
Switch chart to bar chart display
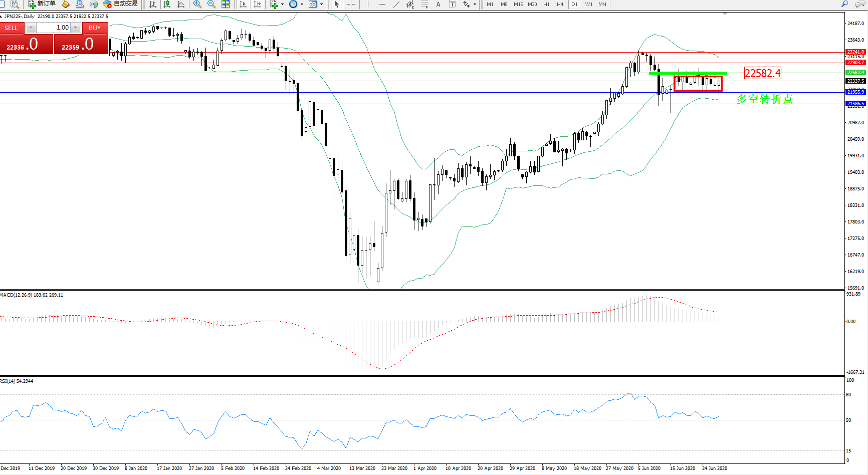coord(153,4)
